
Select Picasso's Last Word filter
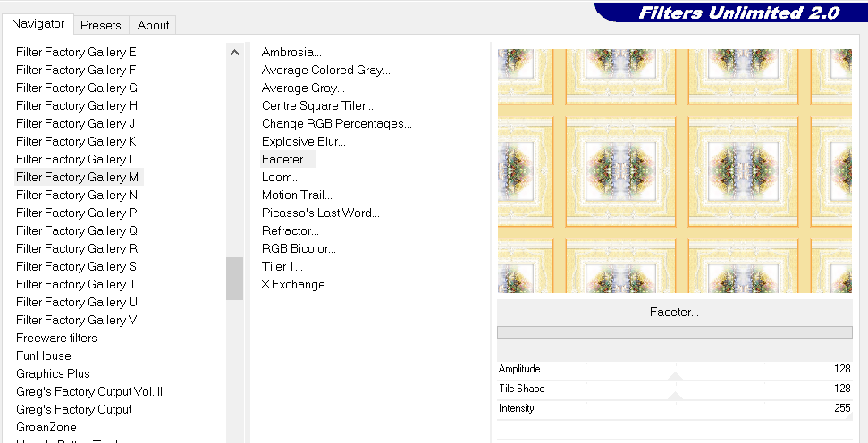pos(320,213)
